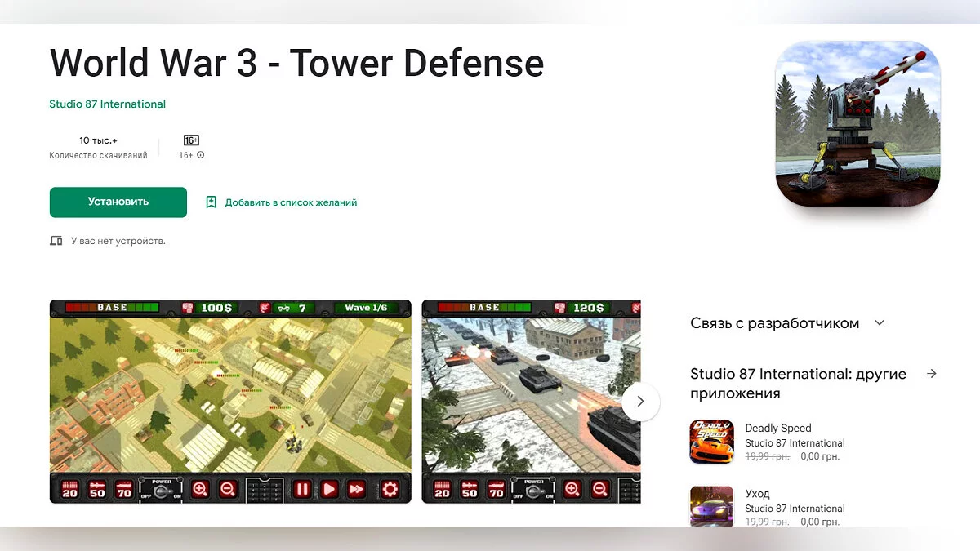
Task: Click zoom-out magnifier in second screenshot
Action: tap(599, 489)
